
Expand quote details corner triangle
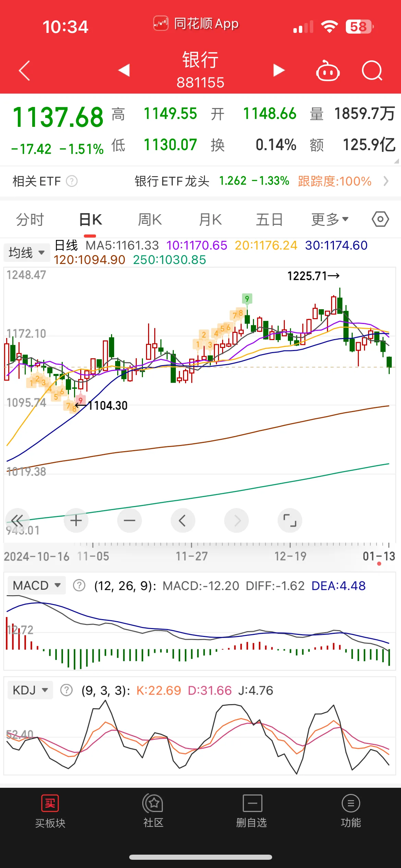(x=397, y=161)
